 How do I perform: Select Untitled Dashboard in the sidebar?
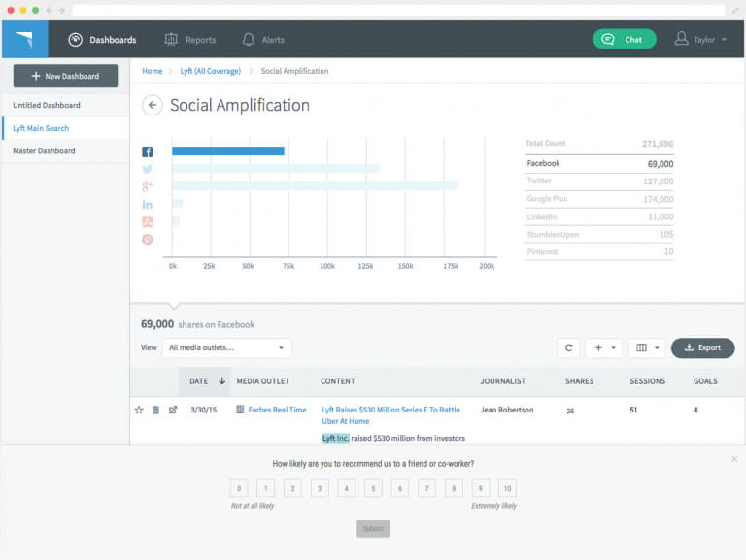66,105
